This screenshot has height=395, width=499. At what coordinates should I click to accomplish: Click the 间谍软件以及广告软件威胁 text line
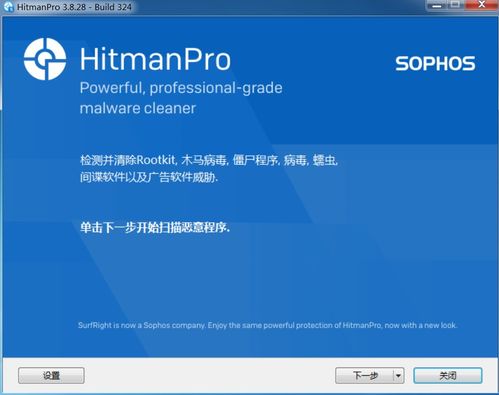pos(148,177)
